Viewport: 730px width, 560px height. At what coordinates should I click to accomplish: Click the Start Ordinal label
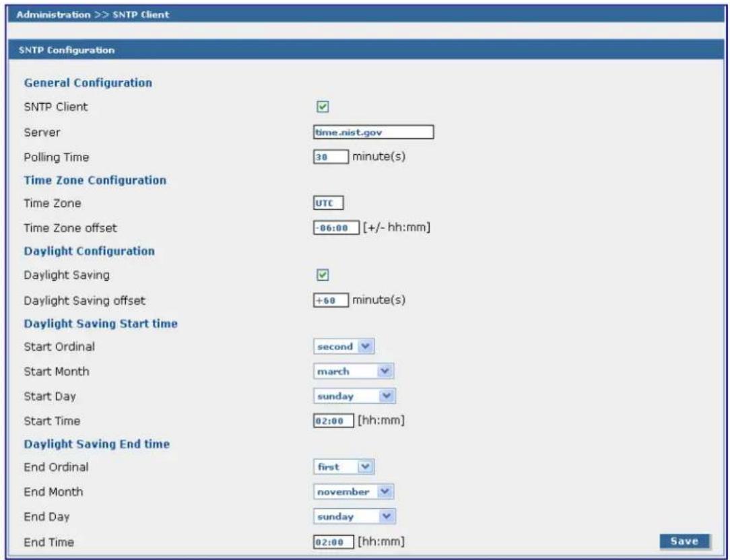[59, 347]
